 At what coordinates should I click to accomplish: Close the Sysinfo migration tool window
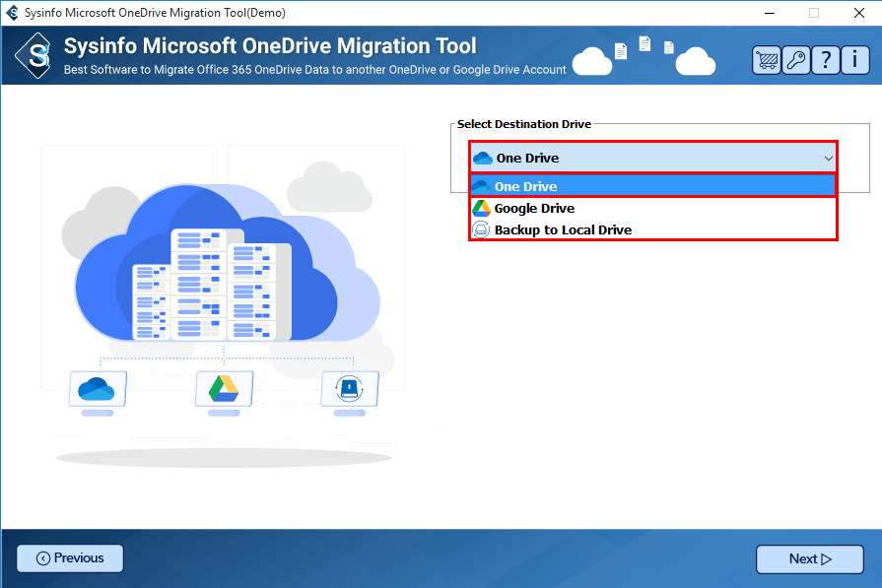pyautogui.click(x=859, y=13)
